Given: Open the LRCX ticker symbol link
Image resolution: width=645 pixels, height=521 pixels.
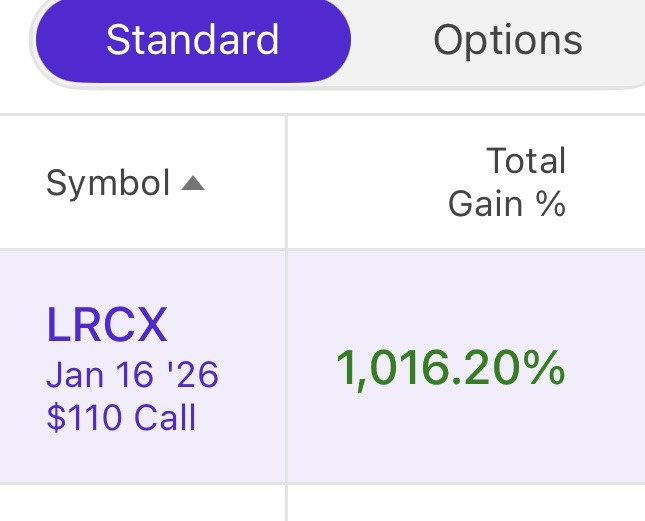Looking at the screenshot, I should [107, 325].
